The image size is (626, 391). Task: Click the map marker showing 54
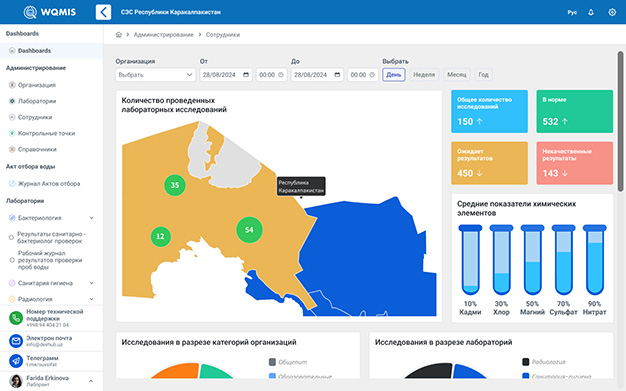click(249, 230)
